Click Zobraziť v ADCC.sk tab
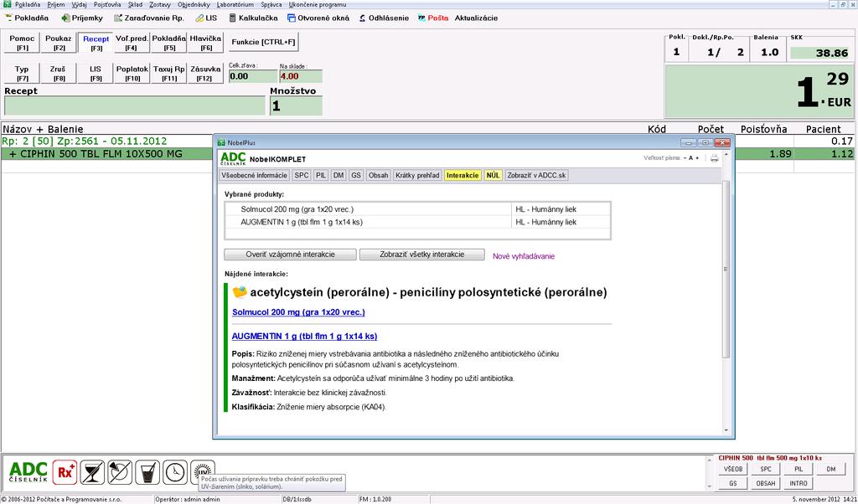Image resolution: width=858 pixels, height=504 pixels. [x=537, y=176]
